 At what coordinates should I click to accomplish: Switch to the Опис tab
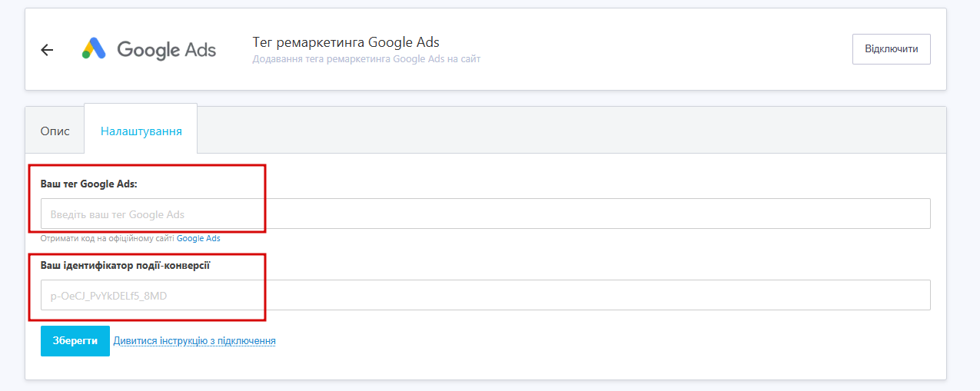[x=55, y=131]
